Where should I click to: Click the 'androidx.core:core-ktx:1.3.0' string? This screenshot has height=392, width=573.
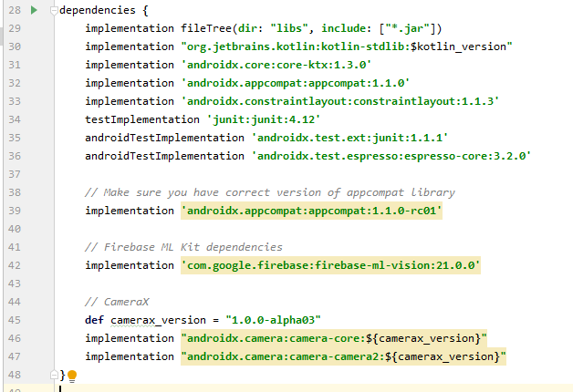(x=277, y=65)
